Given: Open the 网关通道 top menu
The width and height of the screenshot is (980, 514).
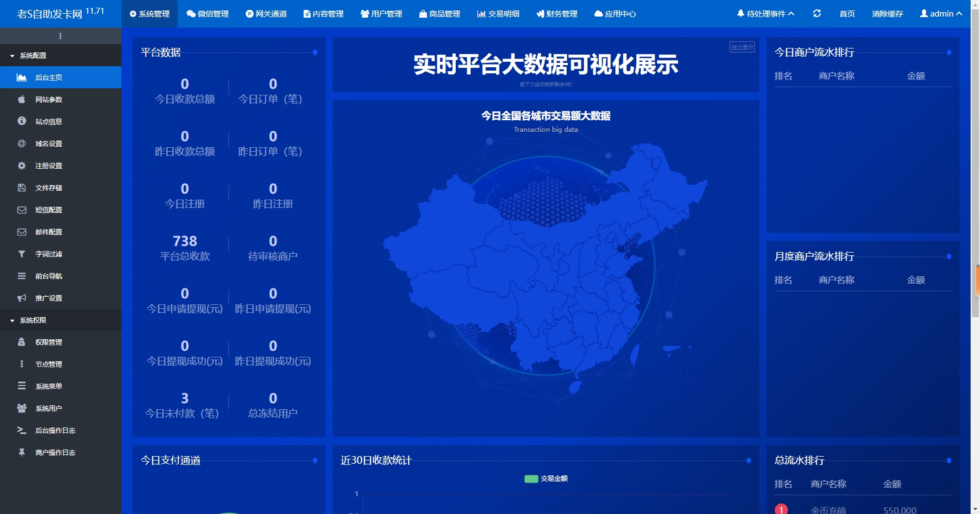Looking at the screenshot, I should point(266,14).
